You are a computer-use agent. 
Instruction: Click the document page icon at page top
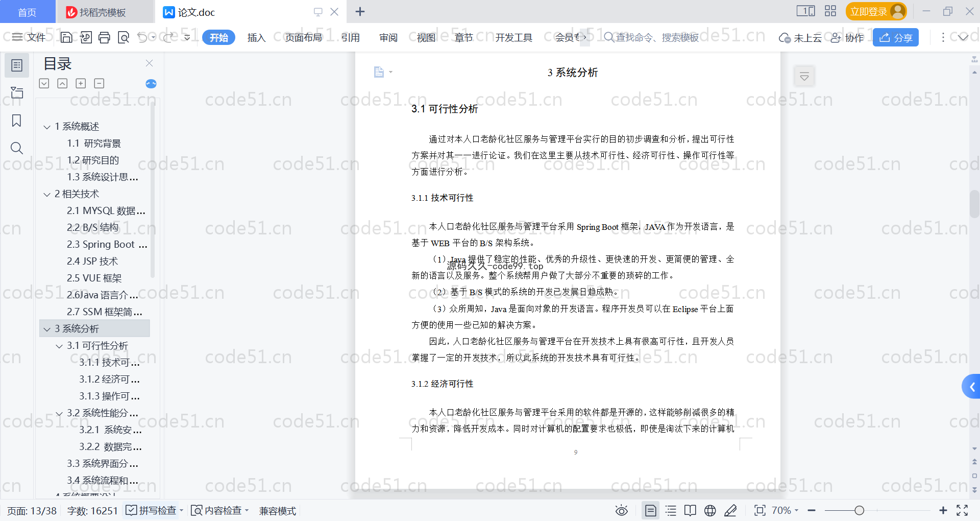tap(379, 72)
